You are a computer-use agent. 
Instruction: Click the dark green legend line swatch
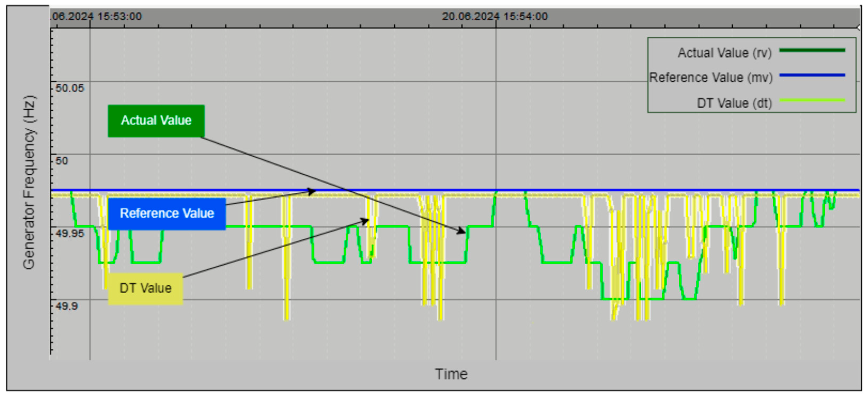tap(812, 50)
